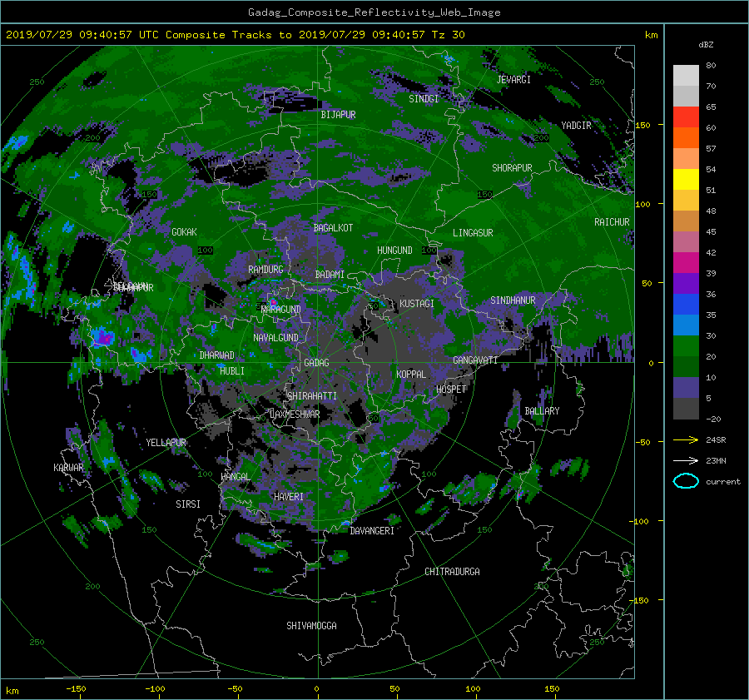
Task: Click the GADAG radar center label
Action: click(x=316, y=363)
